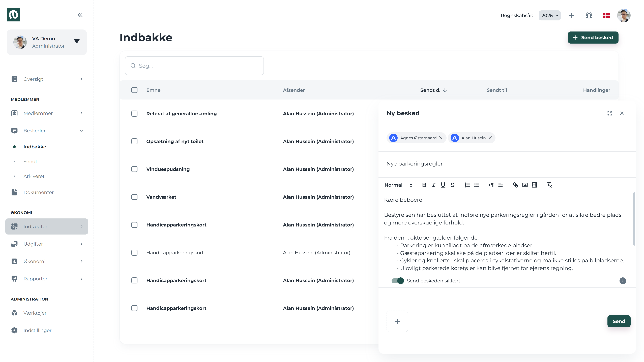The height and width of the screenshot is (362, 644).
Task: Show info about secure sending
Action: (623, 281)
